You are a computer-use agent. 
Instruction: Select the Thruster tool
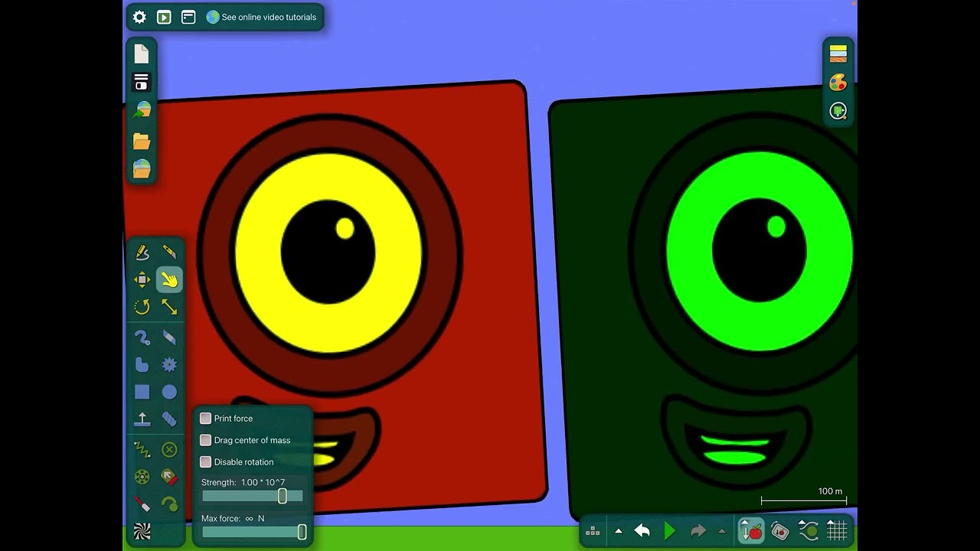coord(169,478)
